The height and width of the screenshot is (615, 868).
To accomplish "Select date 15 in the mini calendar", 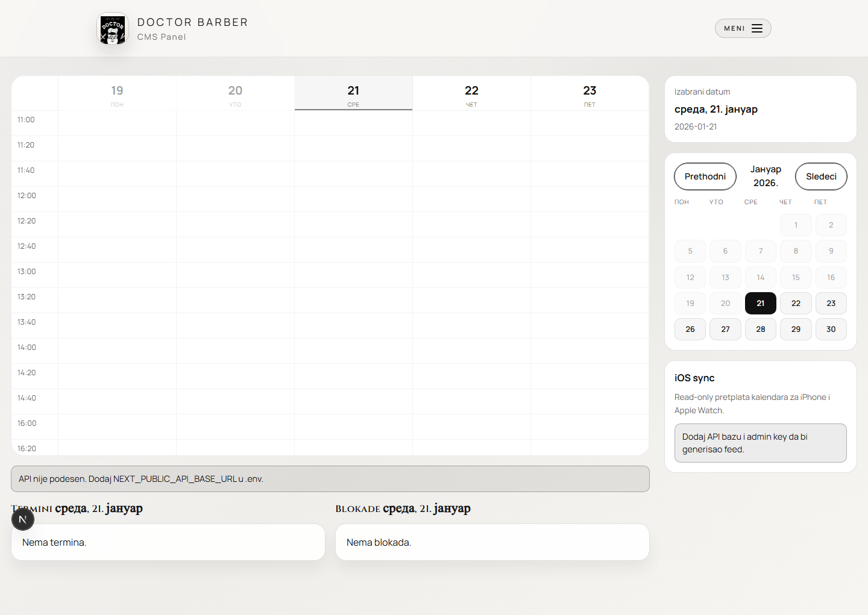I will tap(796, 277).
